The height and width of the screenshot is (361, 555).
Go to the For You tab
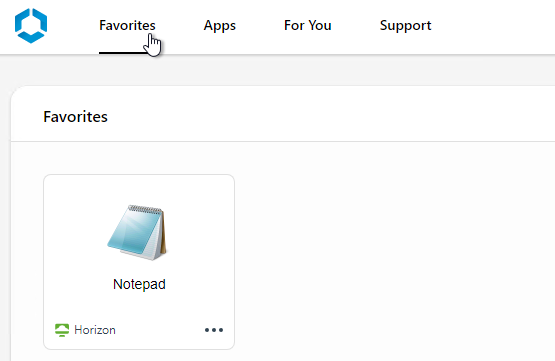[308, 25]
